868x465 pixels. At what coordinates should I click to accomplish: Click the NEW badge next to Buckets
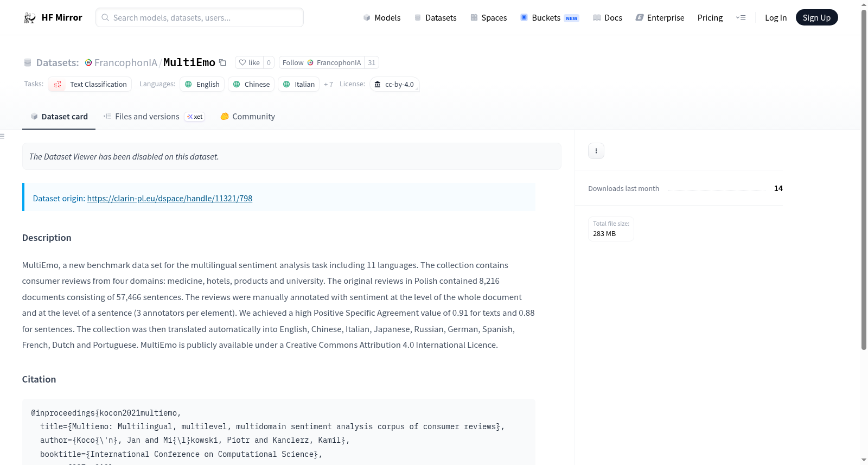(x=572, y=18)
